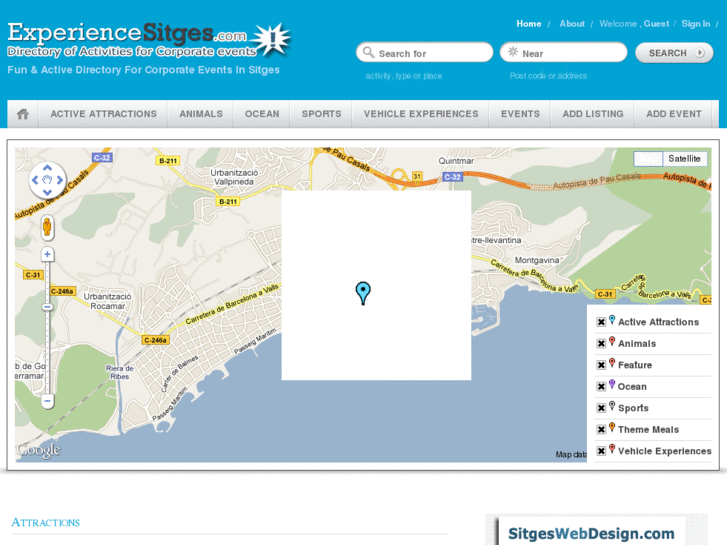727x545 pixels.
Task: Switch map to Satellite view
Action: (684, 159)
